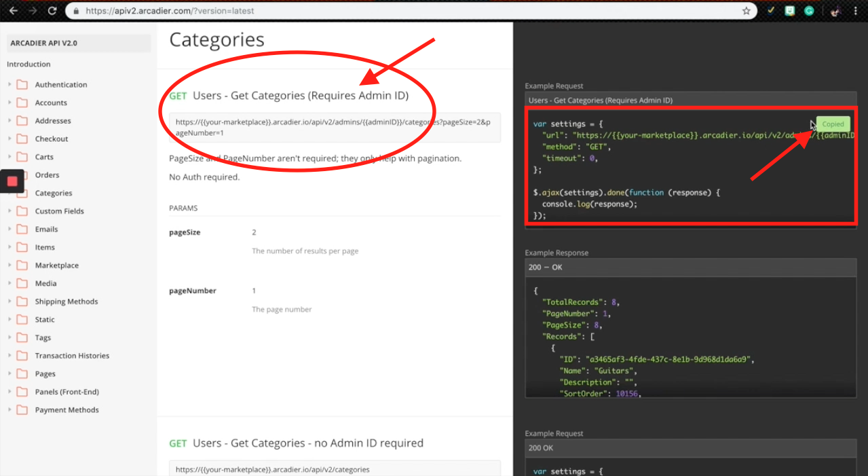The height and width of the screenshot is (476, 868).
Task: Open the yellow checkmark browser extension
Action: tap(771, 11)
